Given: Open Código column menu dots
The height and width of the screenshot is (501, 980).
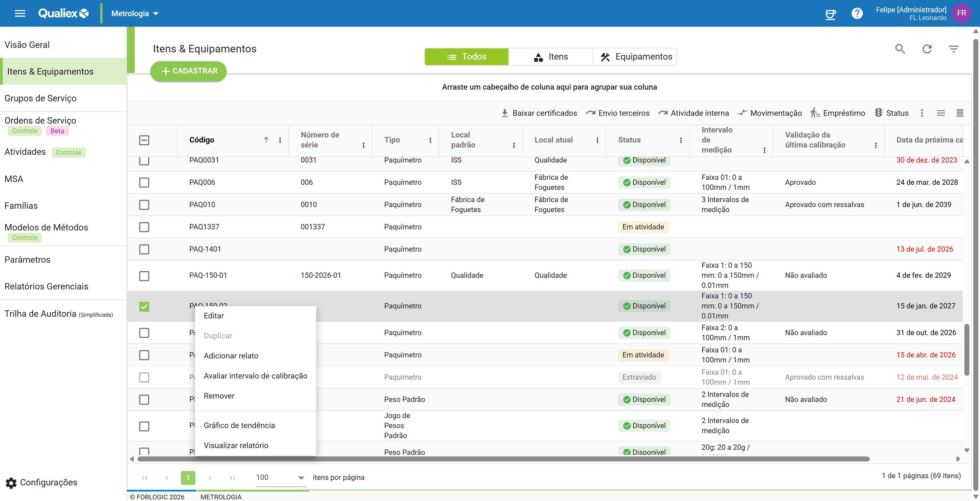Looking at the screenshot, I should [x=280, y=140].
